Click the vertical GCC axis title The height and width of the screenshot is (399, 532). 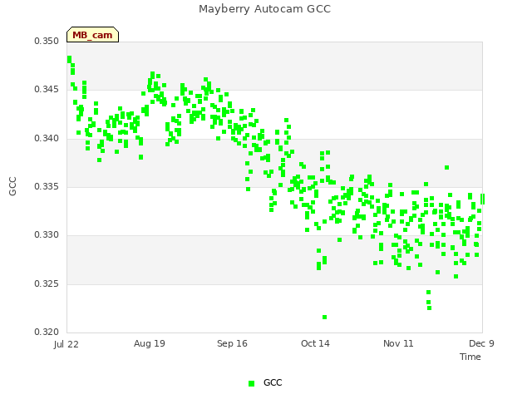[x=12, y=186]
